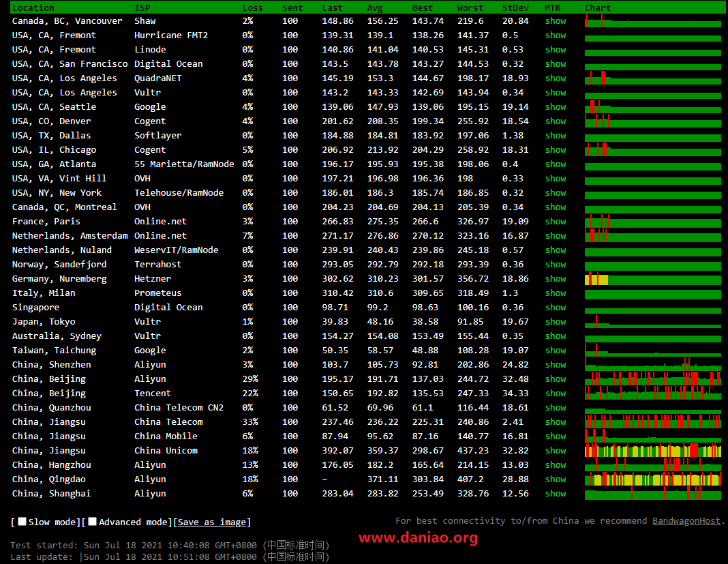Show MTR for China, Hangzhou row
The height and width of the screenshot is (564, 728).
[556, 465]
